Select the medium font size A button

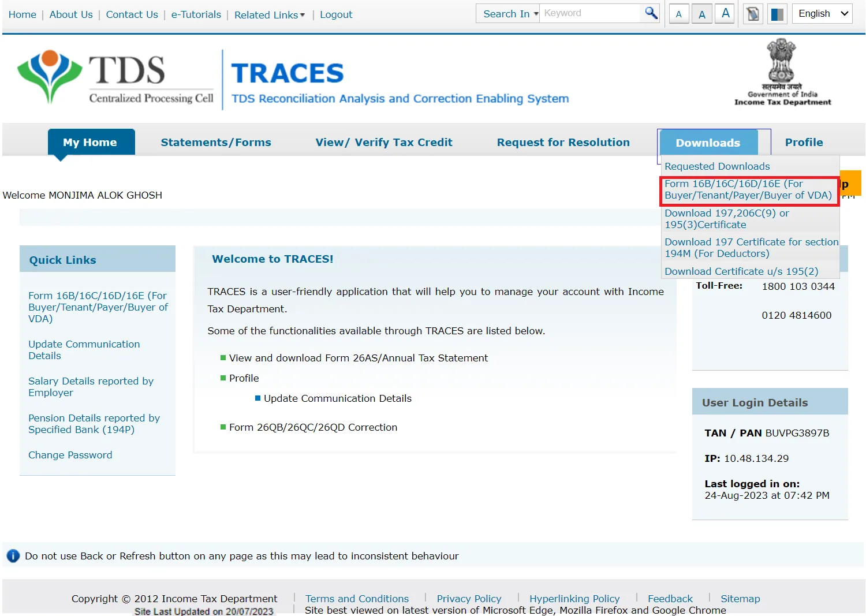pyautogui.click(x=702, y=14)
